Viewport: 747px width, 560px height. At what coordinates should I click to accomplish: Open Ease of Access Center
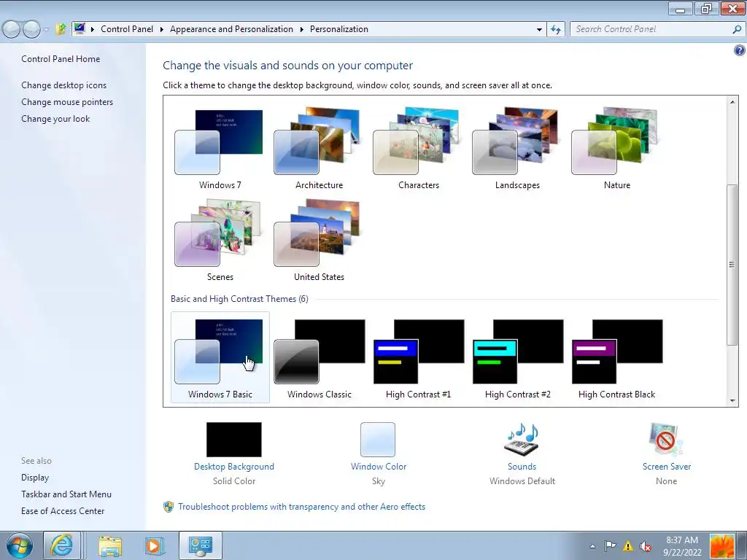[x=63, y=511]
